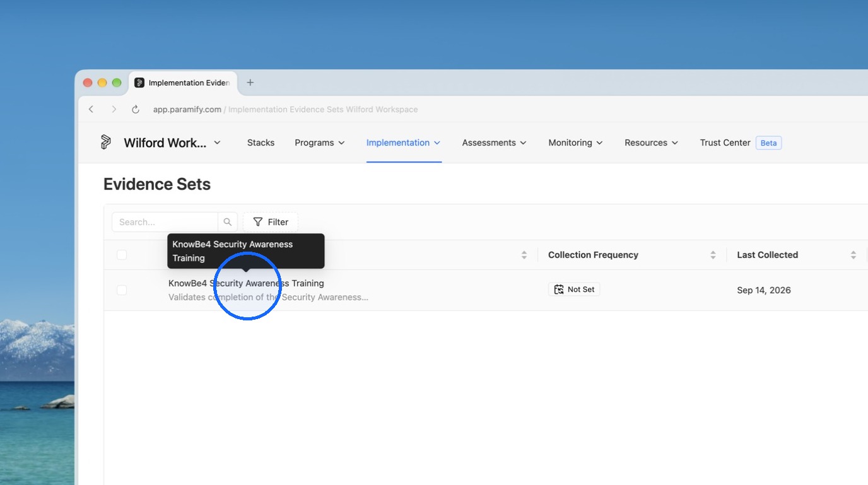The image size is (868, 485).
Task: Open the KnowBe4 Security Awareness Training evidence set
Action: [x=246, y=283]
